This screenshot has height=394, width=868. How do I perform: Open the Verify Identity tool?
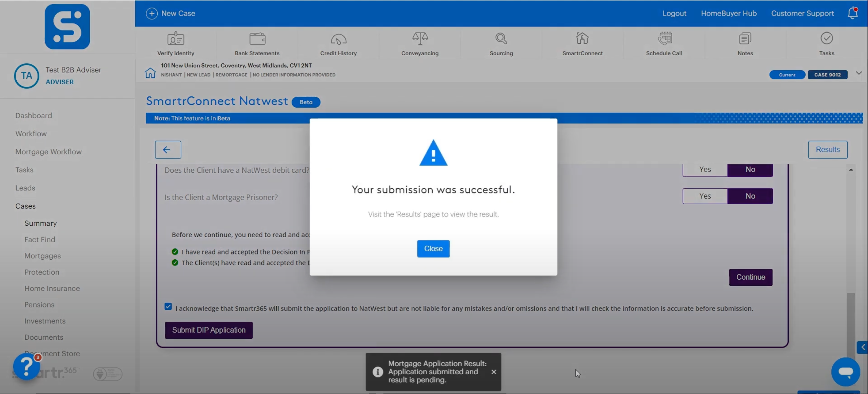pos(176,44)
